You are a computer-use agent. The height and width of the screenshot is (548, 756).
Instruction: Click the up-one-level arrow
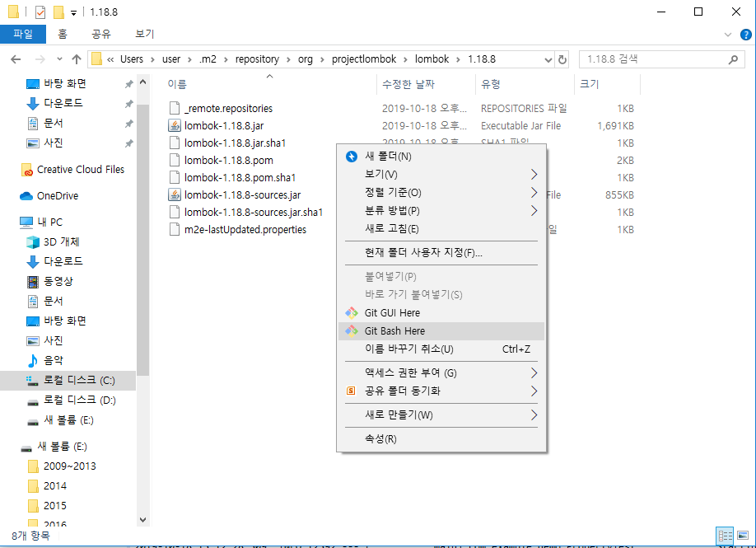pyautogui.click(x=77, y=59)
